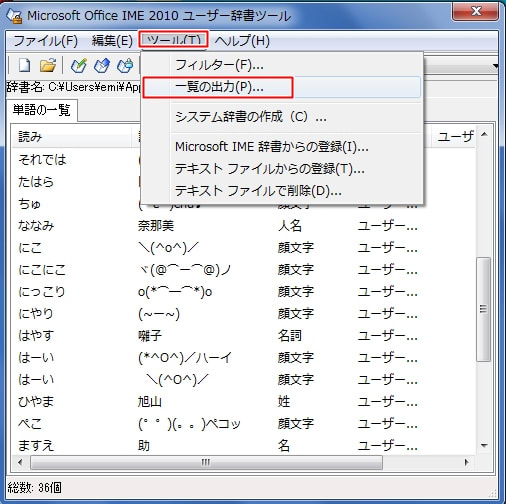Click the \(^o^)/ emoticon entry
The image size is (506, 504).
168,248
